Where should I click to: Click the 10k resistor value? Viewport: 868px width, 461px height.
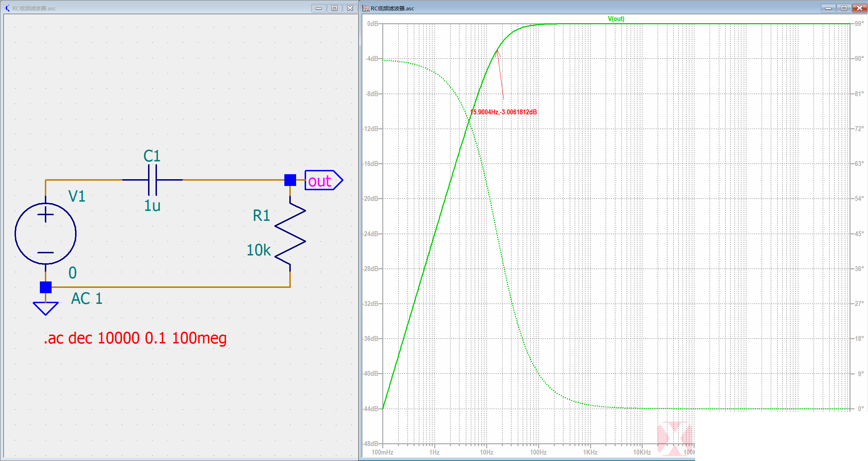coord(259,250)
